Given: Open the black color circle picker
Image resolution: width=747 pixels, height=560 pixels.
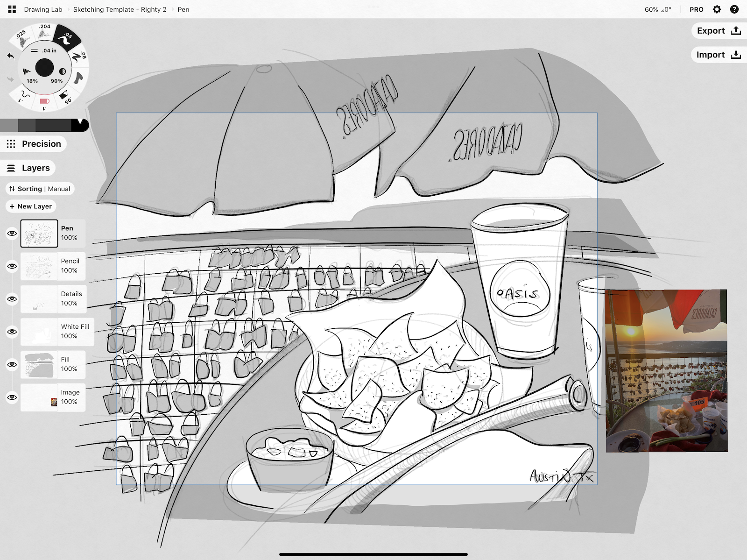Looking at the screenshot, I should pos(44,68).
